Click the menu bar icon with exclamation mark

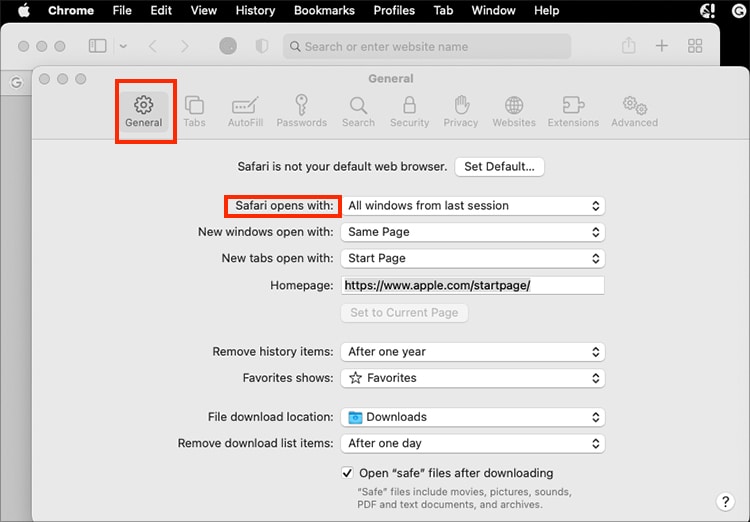(x=707, y=11)
